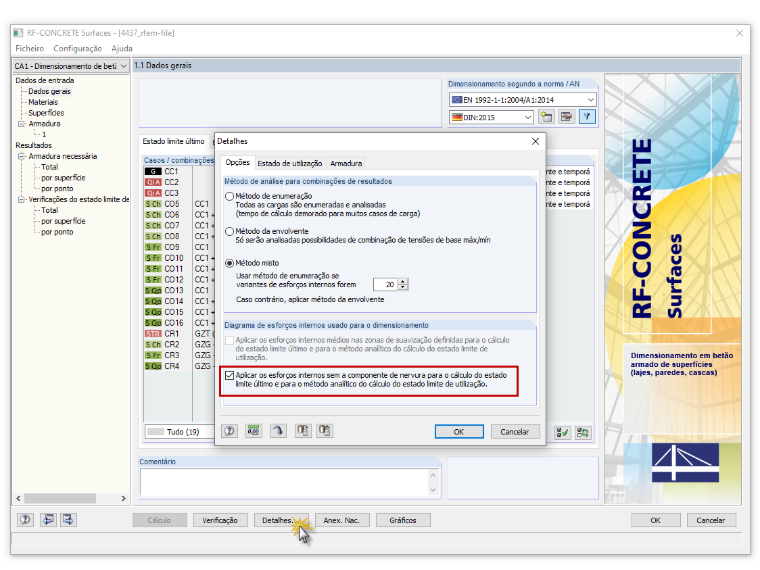
Task: Increase the variantes spinner value
Action: 403,282
